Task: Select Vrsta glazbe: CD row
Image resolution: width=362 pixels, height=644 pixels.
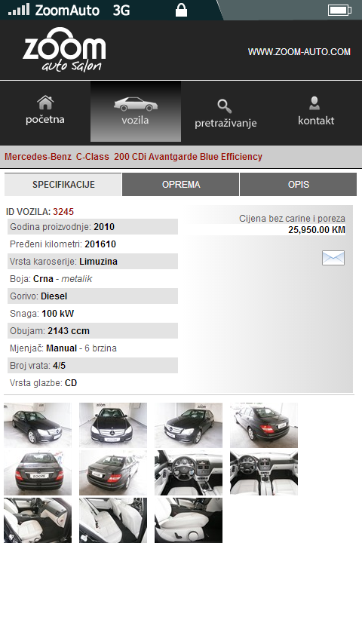Action: click(93, 383)
